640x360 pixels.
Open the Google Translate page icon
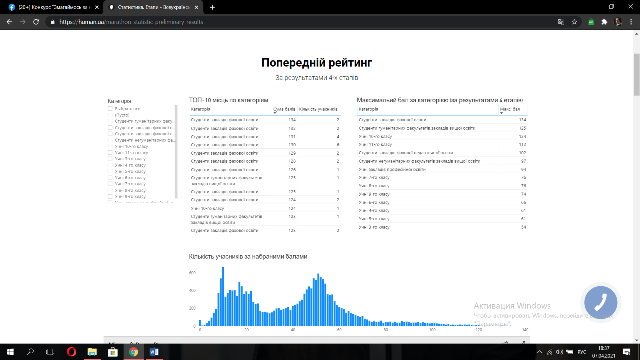click(x=561, y=22)
